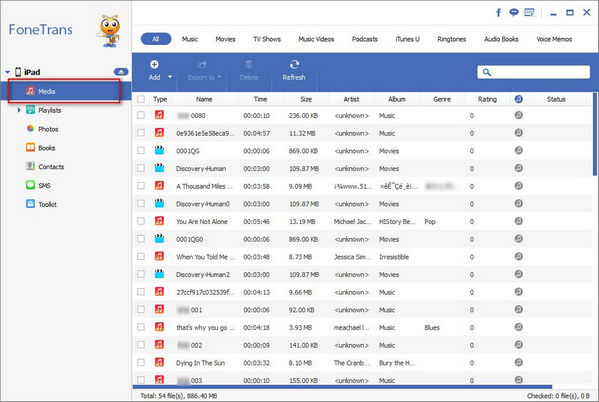Click the Michael Jac... artist cell
This screenshot has height=402, width=599.
(352, 221)
